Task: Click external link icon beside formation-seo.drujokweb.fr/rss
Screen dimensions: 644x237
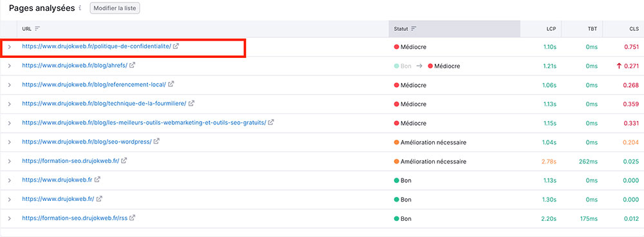Action: [132, 218]
